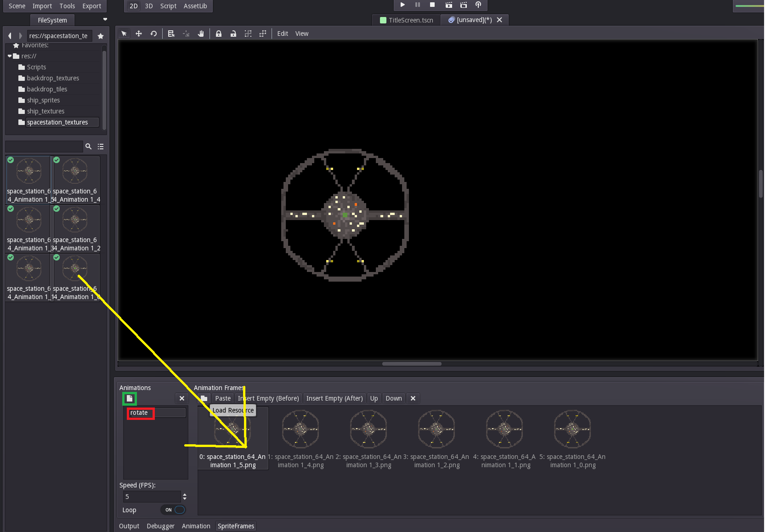
Task: Move the frame Down
Action: click(x=394, y=398)
